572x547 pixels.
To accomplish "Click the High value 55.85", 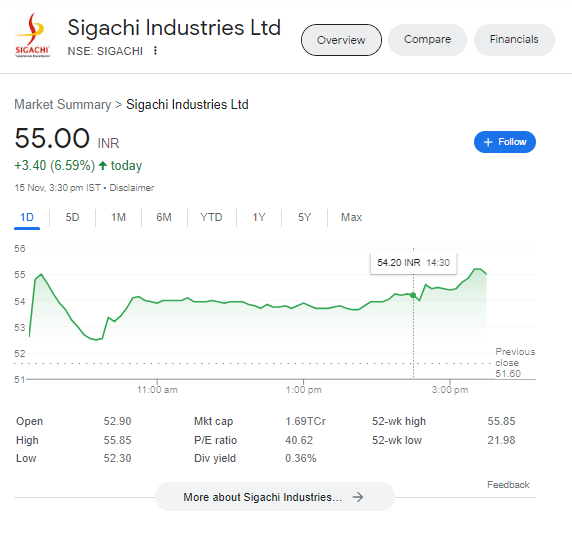I will pyautogui.click(x=117, y=440).
